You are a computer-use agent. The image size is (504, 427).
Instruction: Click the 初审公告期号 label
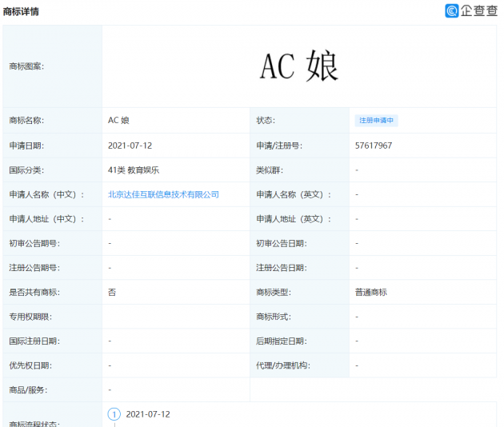[x=34, y=243]
